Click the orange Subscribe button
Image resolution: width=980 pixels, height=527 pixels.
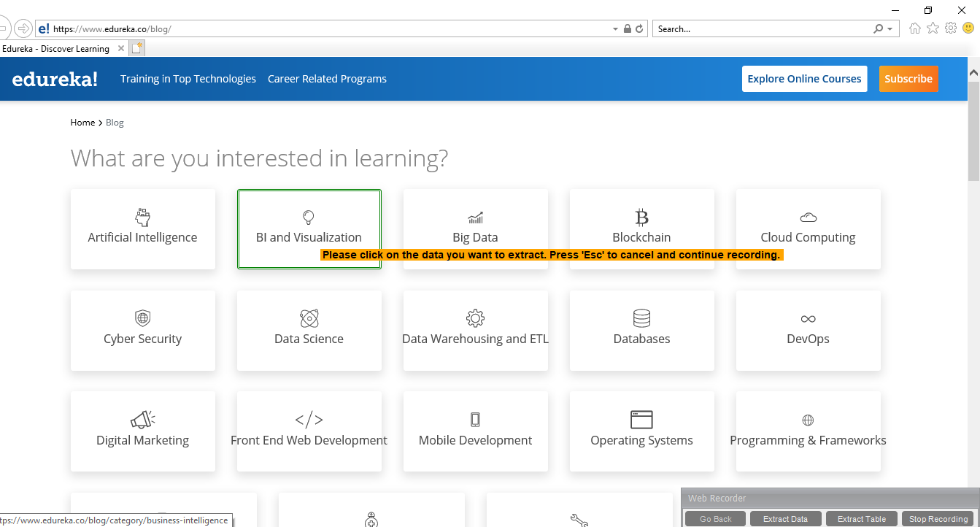(908, 79)
